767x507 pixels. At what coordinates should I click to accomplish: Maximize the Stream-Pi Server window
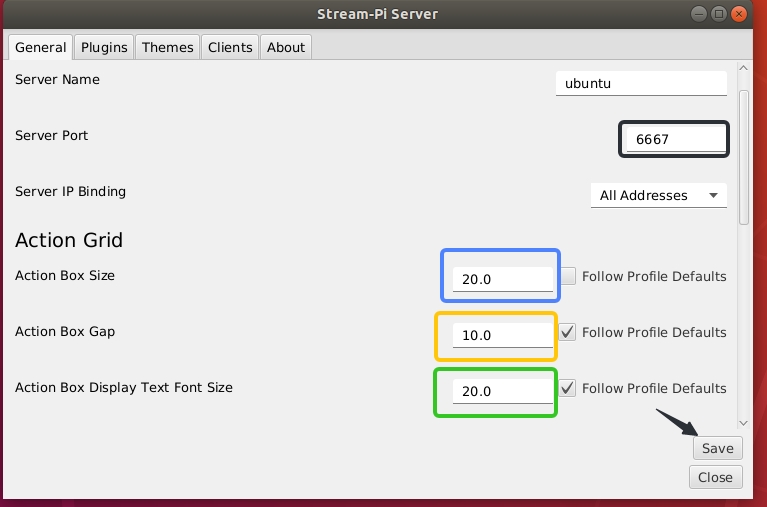tap(719, 14)
